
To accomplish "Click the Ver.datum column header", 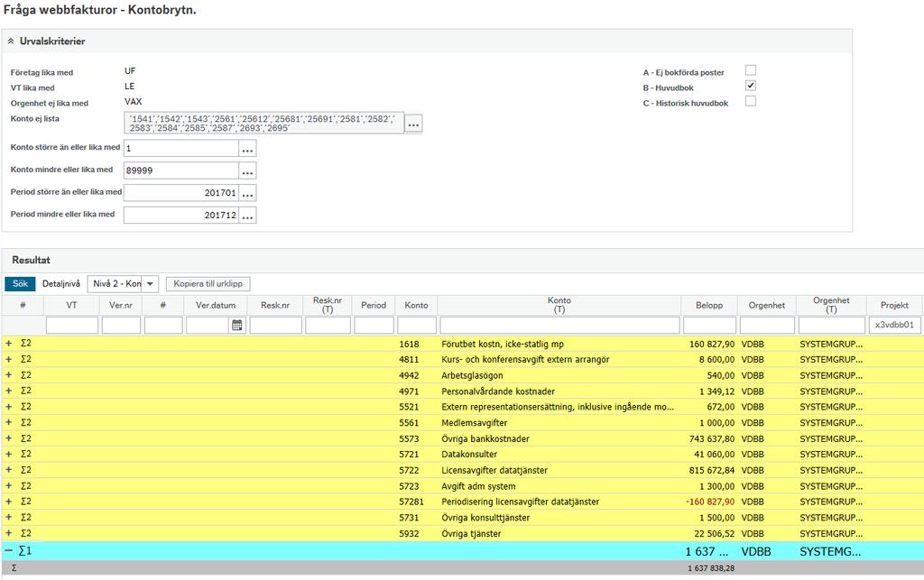I will click(x=216, y=306).
